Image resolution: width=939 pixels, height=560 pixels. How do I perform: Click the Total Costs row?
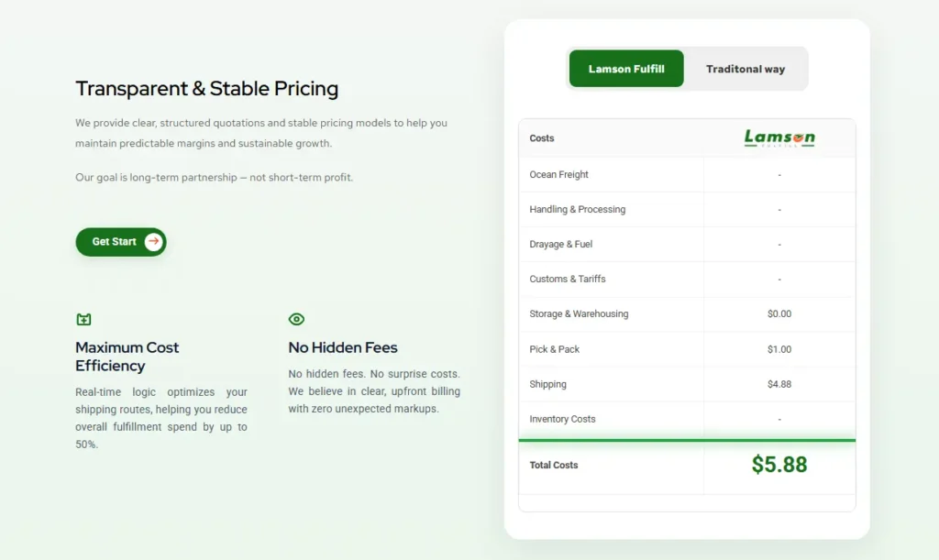click(x=687, y=466)
